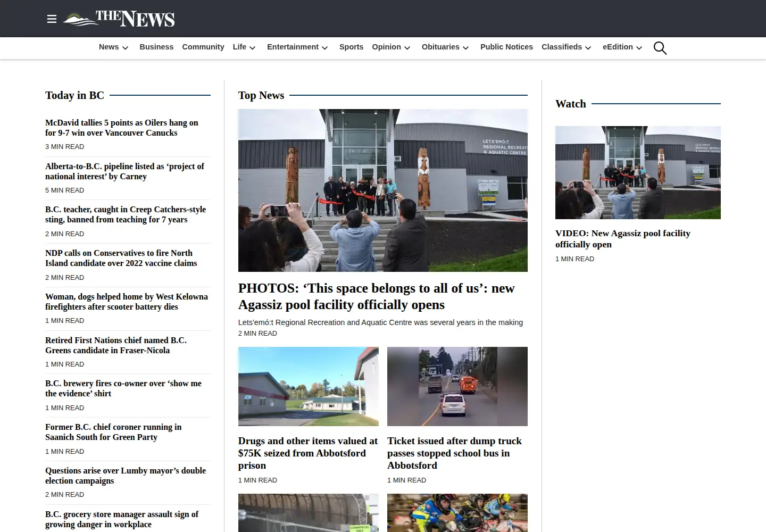Open the BMX racers photo thumbnail
Screen dimensions: 766x532
coord(457,513)
